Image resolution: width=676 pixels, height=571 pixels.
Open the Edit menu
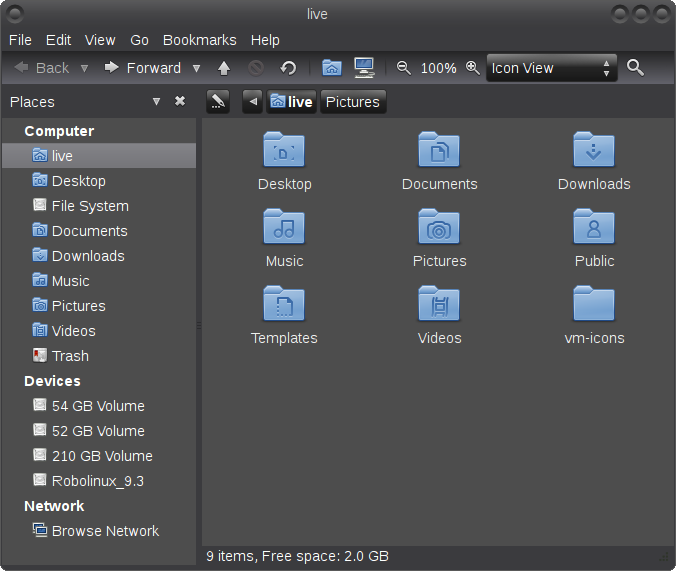[x=58, y=40]
